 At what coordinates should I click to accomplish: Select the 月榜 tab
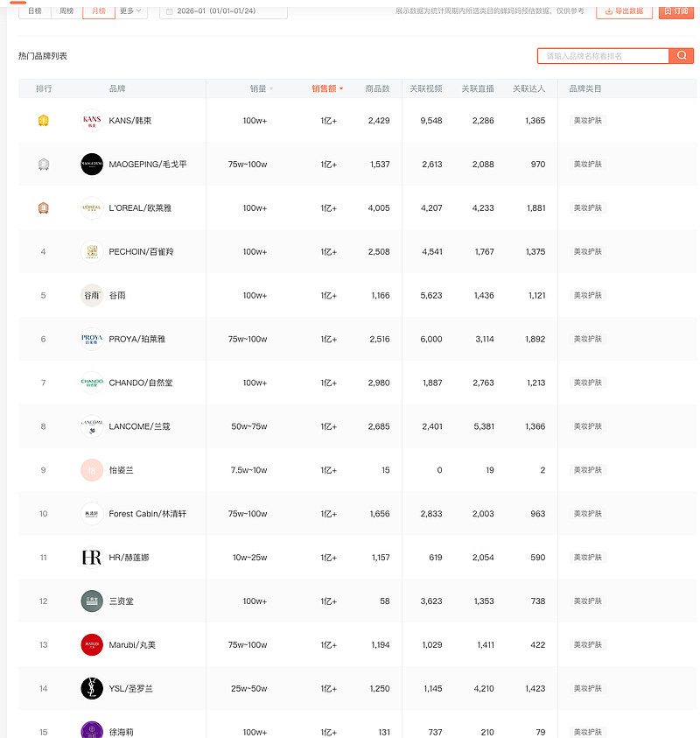[99, 11]
